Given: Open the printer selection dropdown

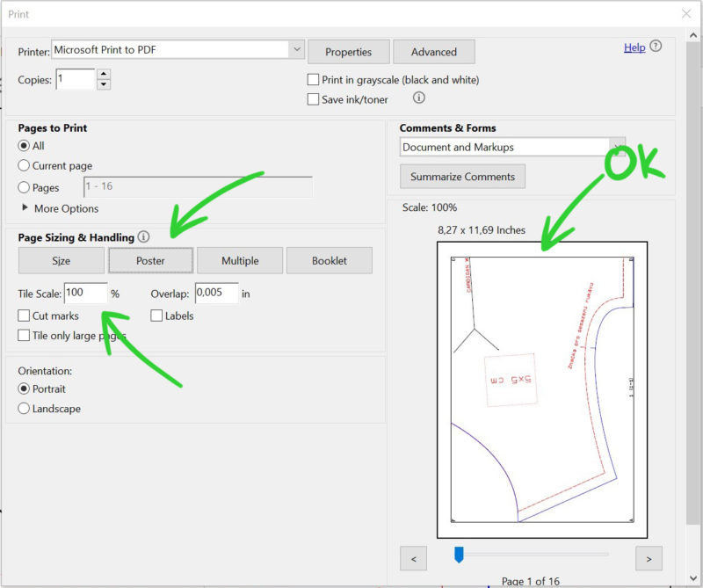Looking at the screenshot, I should coord(296,49).
